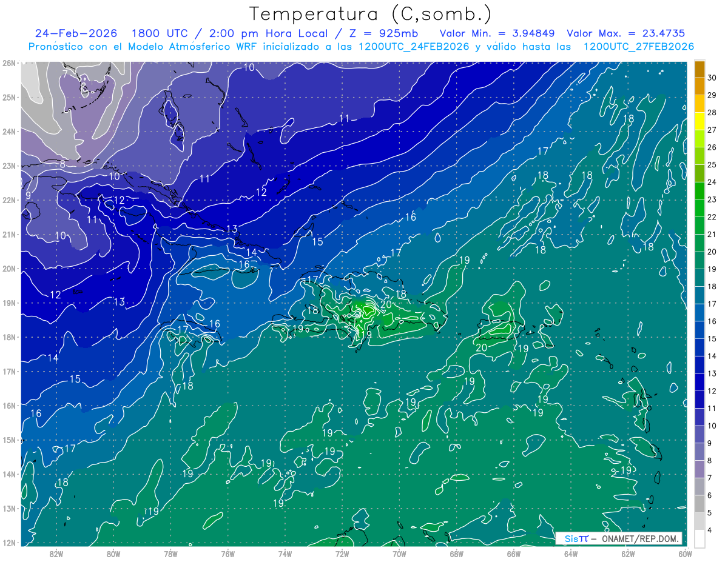Click the "20N" latitude axis label
Image resolution: width=728 pixels, height=562 pixels.
[x=8, y=269]
